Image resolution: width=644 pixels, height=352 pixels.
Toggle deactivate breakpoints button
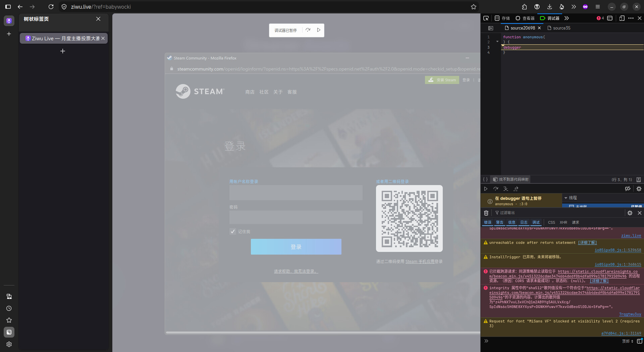tap(628, 189)
